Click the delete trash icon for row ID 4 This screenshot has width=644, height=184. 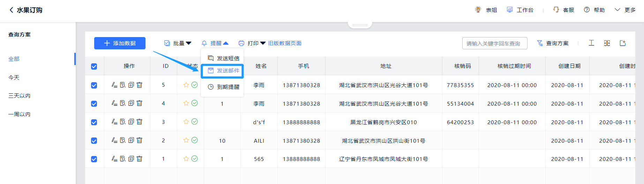(140, 103)
